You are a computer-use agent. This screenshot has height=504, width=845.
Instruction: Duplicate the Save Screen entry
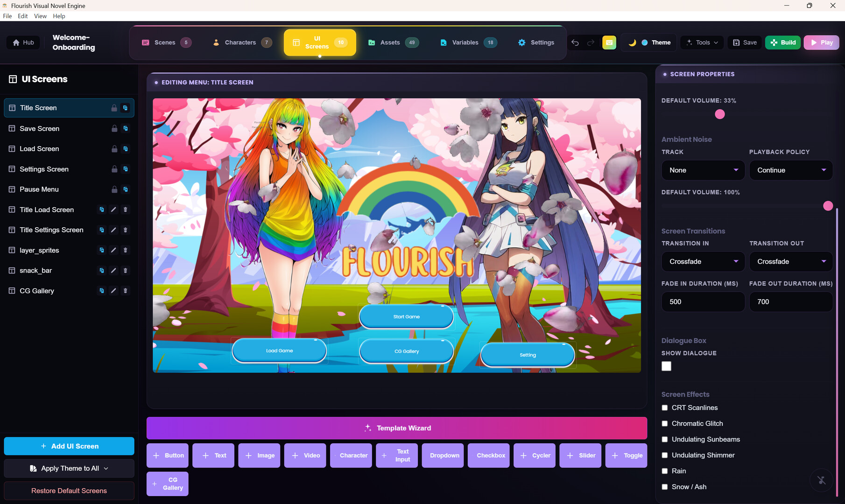(x=126, y=128)
